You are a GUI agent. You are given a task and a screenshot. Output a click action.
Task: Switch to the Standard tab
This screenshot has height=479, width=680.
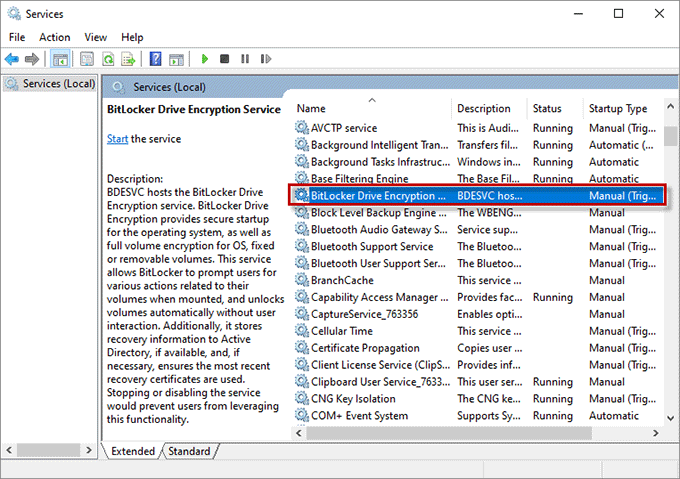[189, 451]
